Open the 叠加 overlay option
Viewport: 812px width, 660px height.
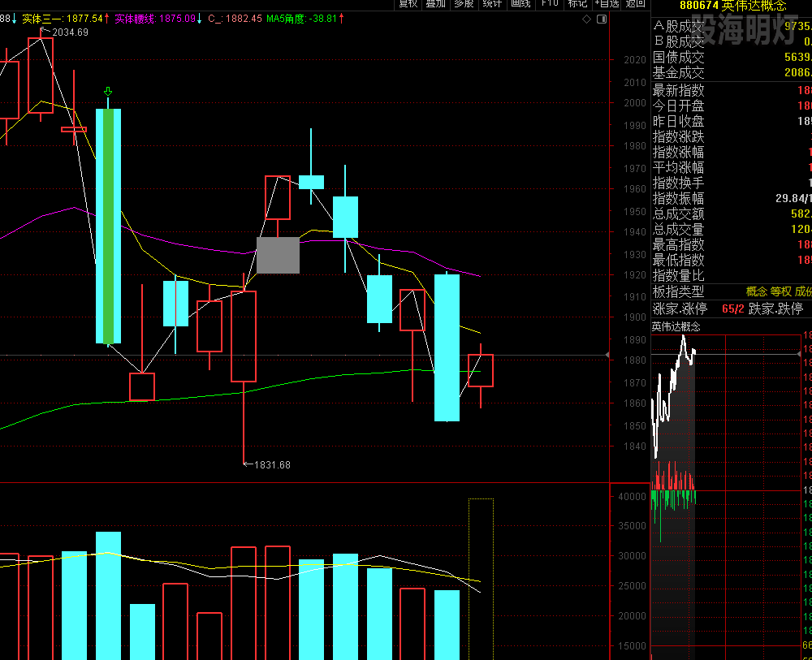(436, 4)
